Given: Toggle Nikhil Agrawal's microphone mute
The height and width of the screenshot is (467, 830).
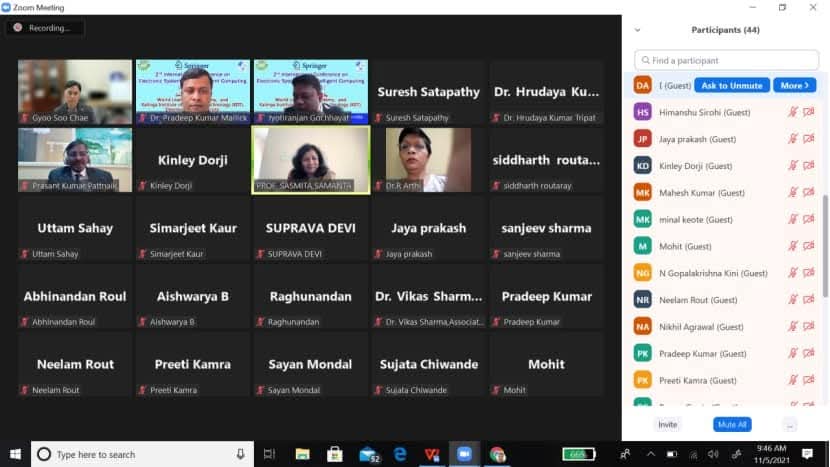Looking at the screenshot, I should [792, 327].
